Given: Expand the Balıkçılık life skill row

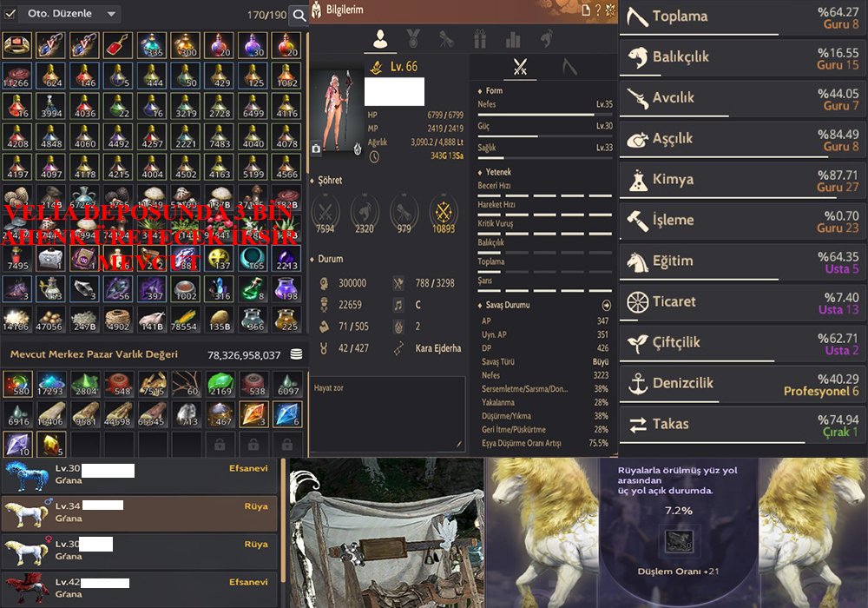Looking at the screenshot, I should point(743,57).
